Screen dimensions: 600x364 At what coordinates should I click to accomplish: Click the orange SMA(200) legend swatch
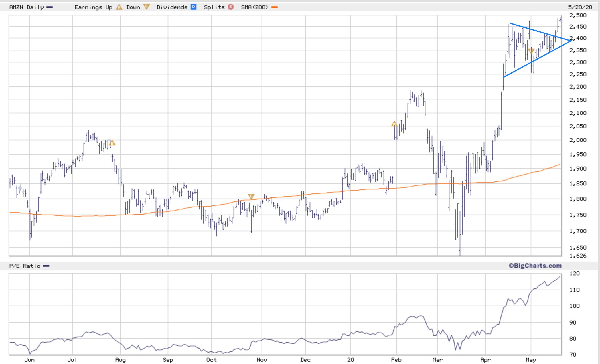point(274,7)
